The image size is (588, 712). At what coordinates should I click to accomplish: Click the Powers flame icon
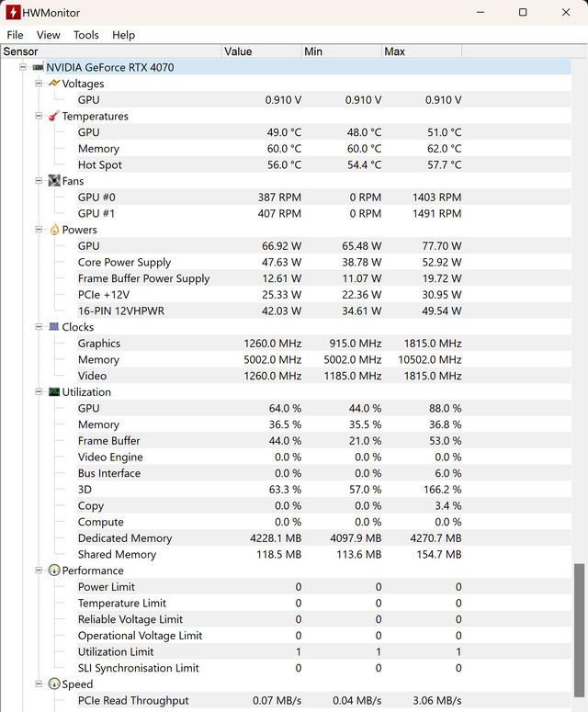pyautogui.click(x=54, y=230)
